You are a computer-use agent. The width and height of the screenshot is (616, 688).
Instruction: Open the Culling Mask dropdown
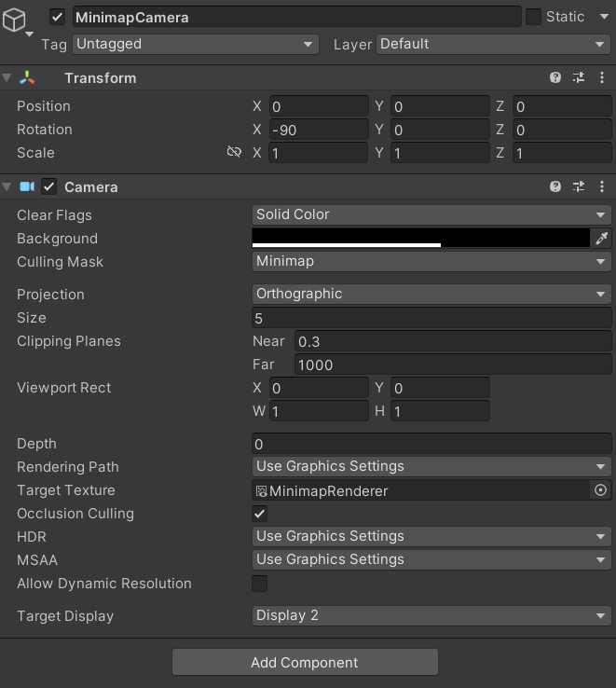(x=431, y=261)
